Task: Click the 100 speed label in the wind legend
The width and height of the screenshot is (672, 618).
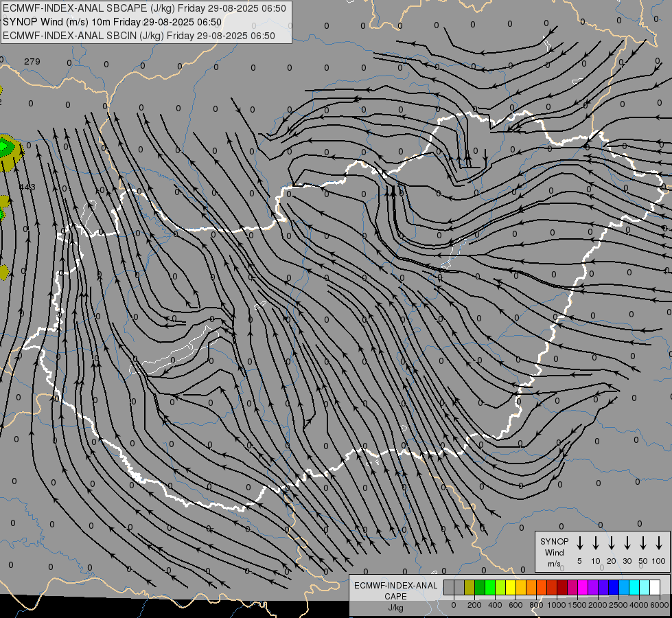Action: click(x=659, y=561)
